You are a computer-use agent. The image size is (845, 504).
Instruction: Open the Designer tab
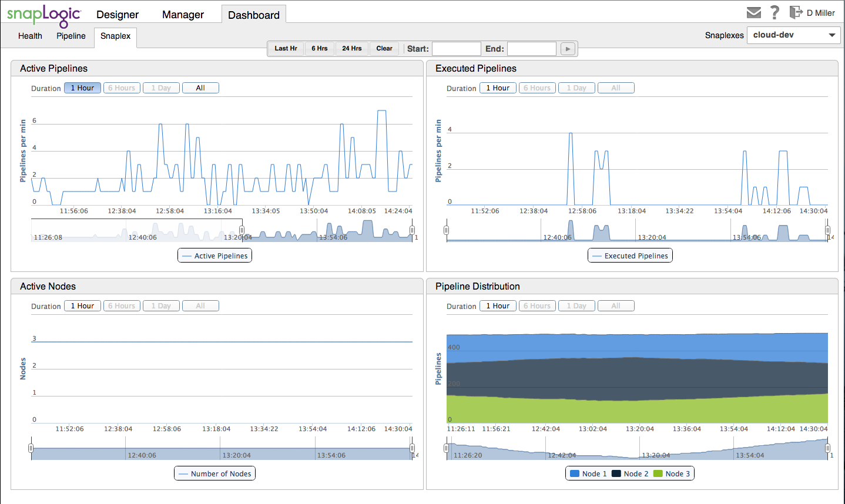(x=118, y=15)
